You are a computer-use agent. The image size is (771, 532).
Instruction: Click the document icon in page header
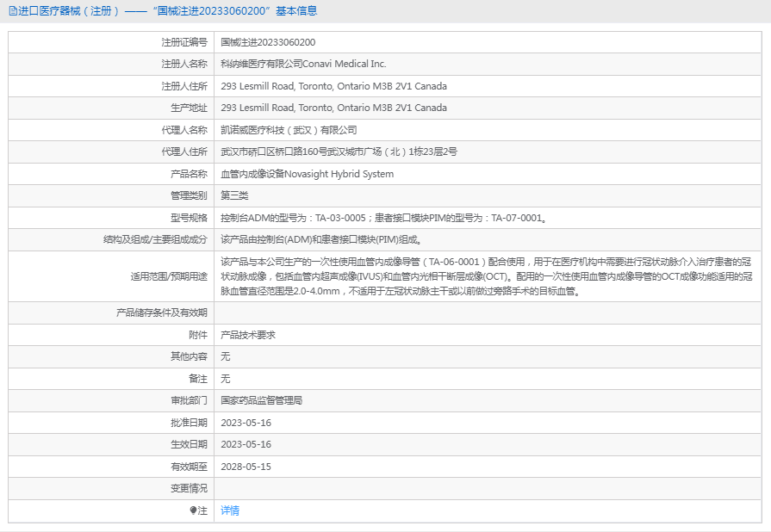[x=13, y=11]
